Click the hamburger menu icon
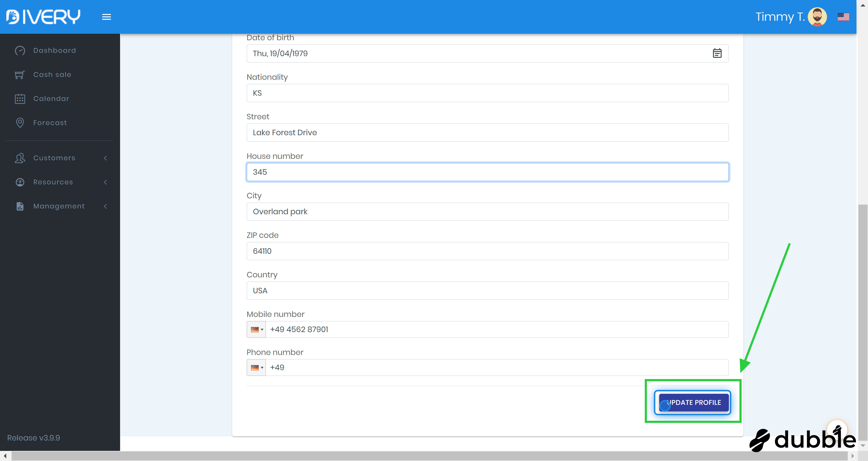This screenshot has height=461, width=868. click(x=107, y=17)
